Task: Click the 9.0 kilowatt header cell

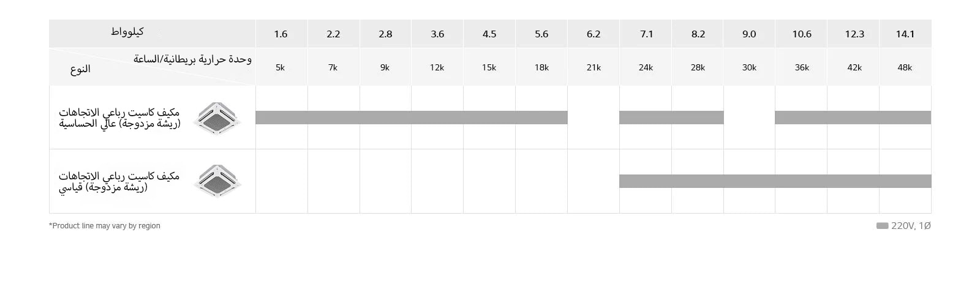Action: pos(748,34)
